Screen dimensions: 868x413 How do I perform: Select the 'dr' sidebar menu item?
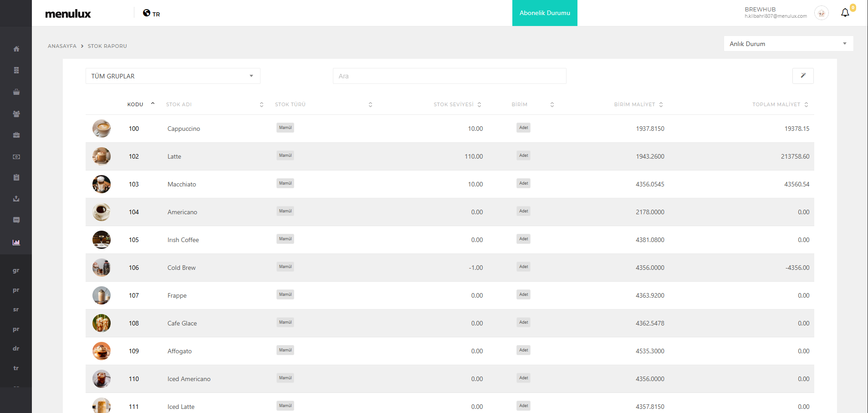16,348
